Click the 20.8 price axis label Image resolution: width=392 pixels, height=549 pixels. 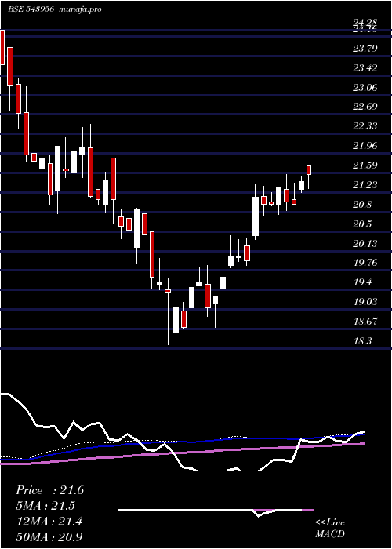point(362,204)
